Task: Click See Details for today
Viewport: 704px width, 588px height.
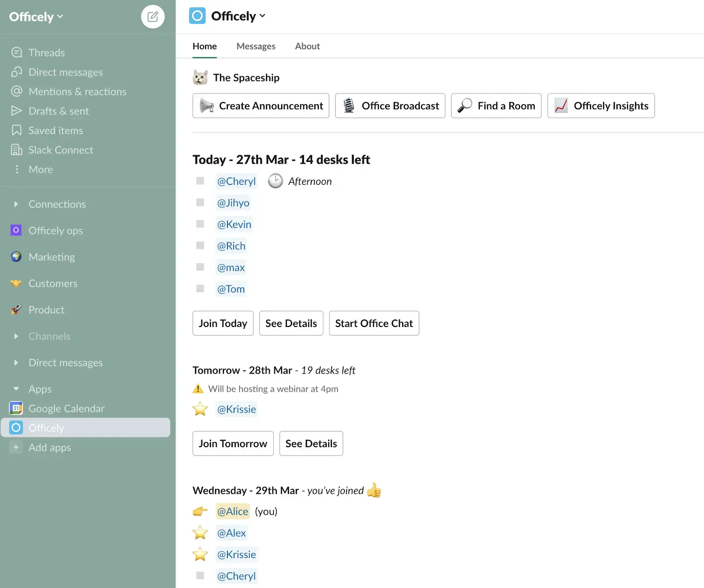Action: (291, 323)
